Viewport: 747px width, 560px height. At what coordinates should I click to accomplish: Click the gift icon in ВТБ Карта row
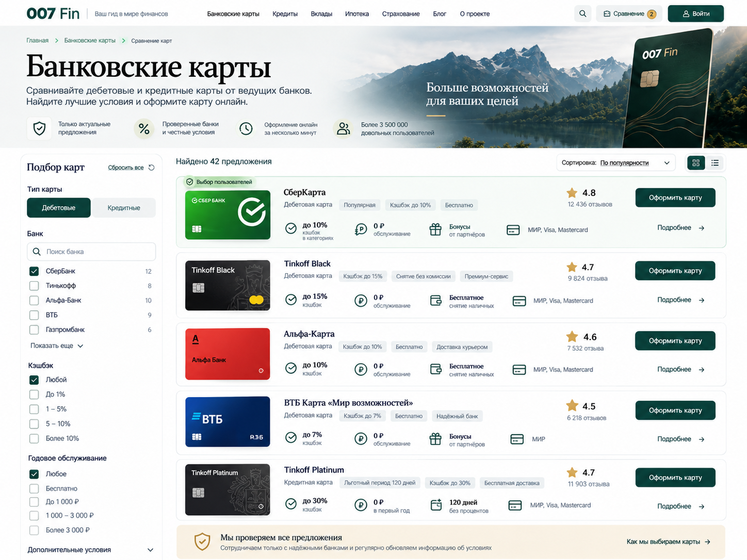click(x=435, y=439)
